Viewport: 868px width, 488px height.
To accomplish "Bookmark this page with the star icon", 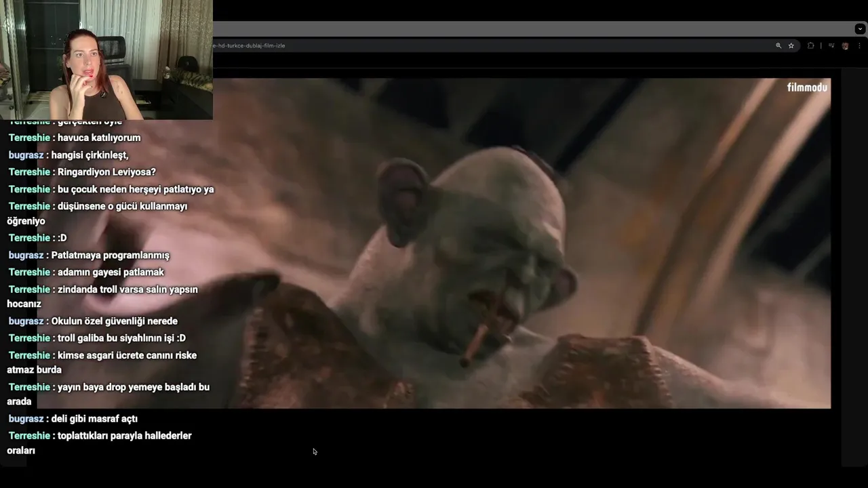I will click(791, 45).
